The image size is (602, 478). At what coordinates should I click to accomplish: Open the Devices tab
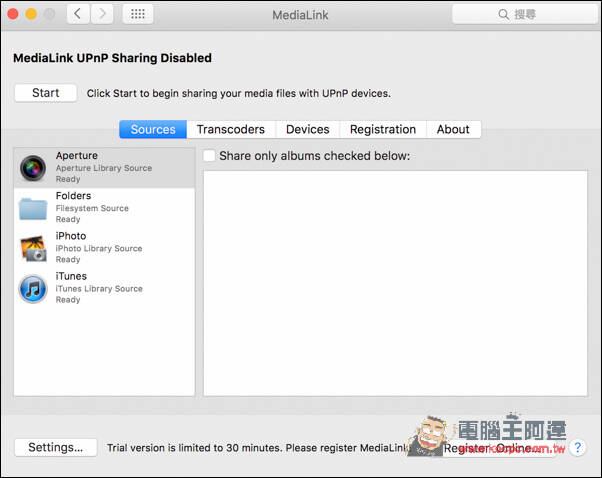308,129
